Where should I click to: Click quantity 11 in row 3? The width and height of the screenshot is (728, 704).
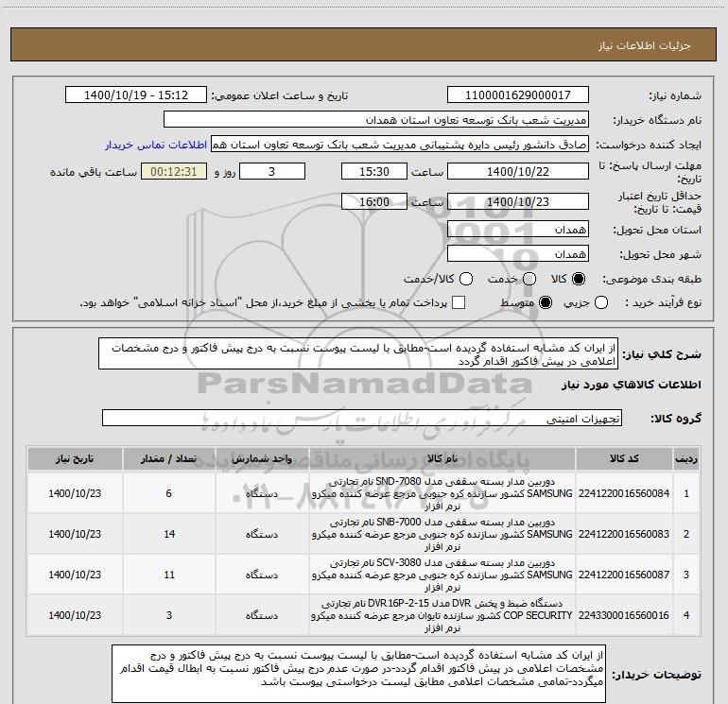coord(169,575)
